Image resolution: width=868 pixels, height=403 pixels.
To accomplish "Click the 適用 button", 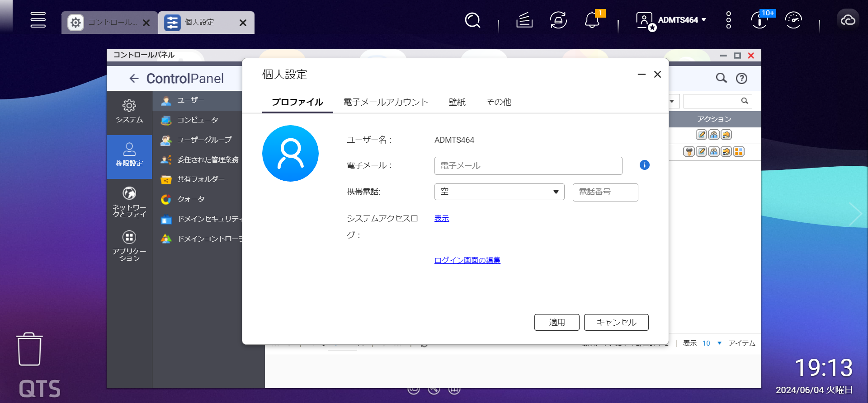I will [x=557, y=322].
